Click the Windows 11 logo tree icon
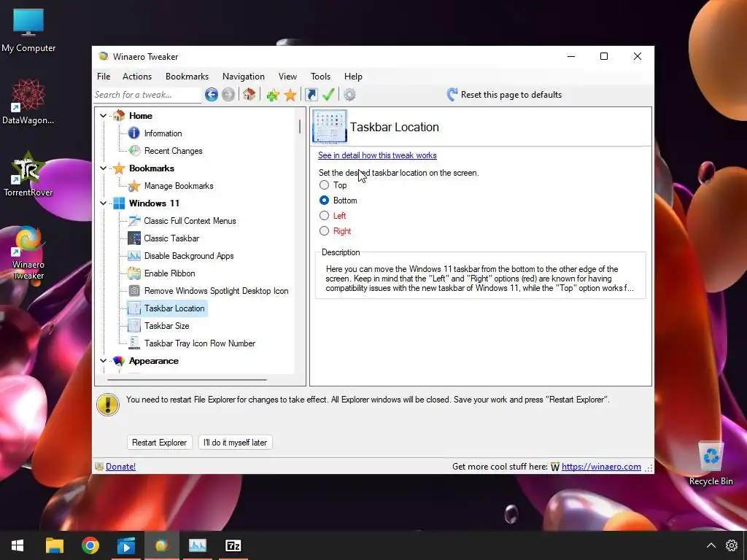 point(119,203)
